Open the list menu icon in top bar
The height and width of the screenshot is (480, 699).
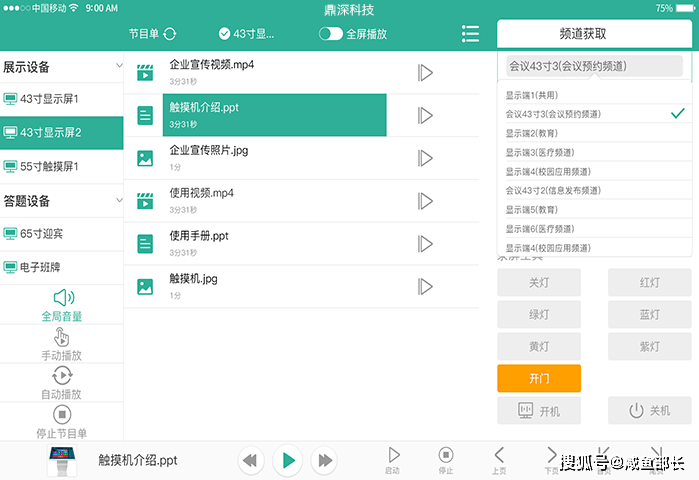point(470,34)
